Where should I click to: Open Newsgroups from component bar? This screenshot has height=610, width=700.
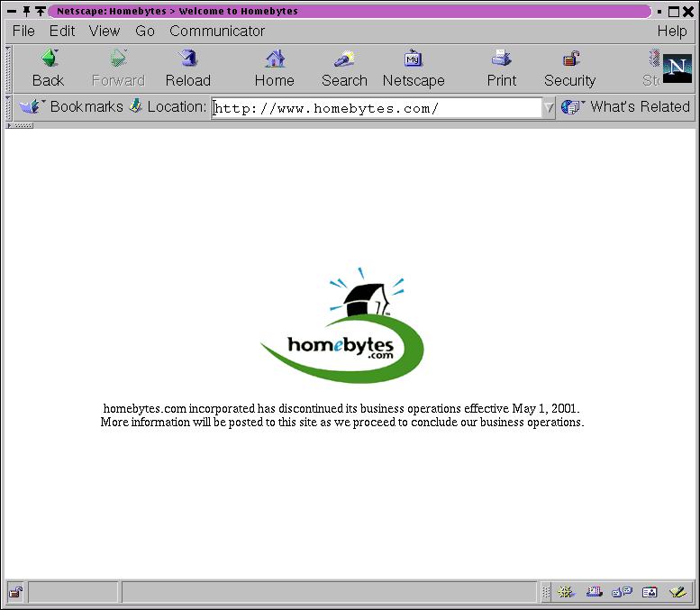[x=622, y=592]
